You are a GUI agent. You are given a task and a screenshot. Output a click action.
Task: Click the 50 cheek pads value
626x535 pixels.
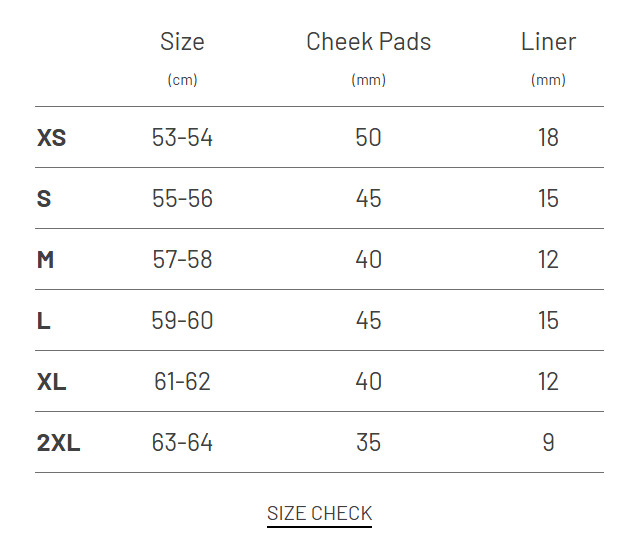368,137
